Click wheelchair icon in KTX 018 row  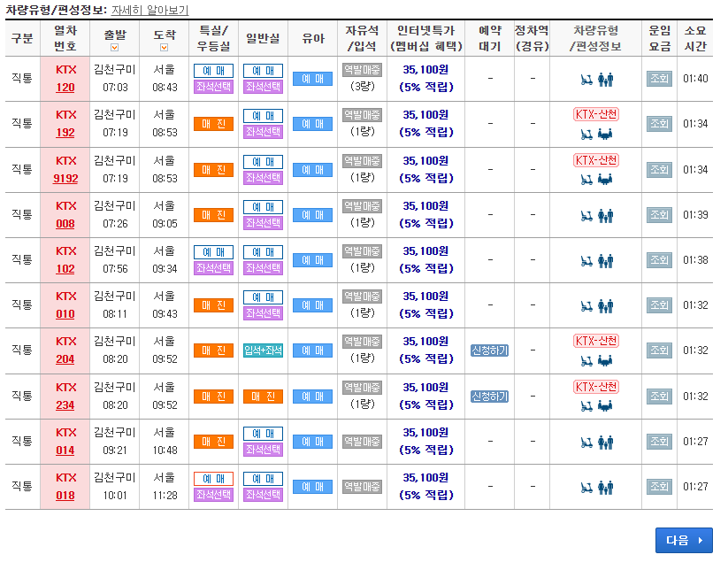(586, 488)
